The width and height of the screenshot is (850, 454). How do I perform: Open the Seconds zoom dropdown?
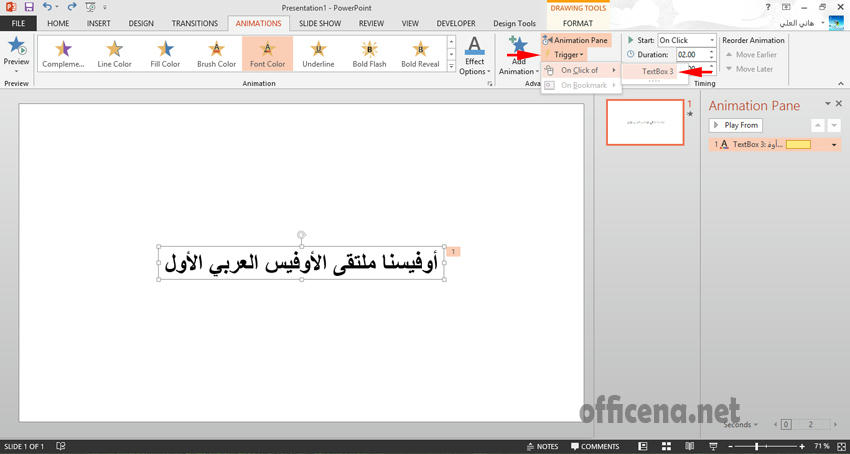(742, 424)
